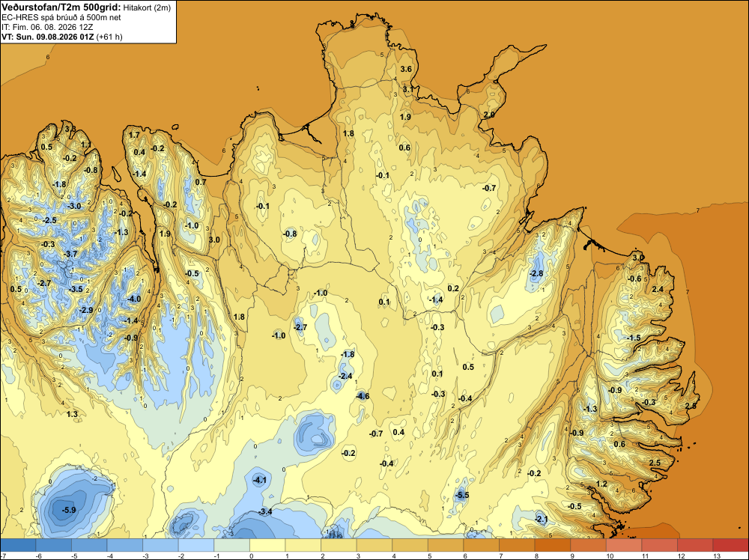Image resolution: width=749 pixels, height=560 pixels.
Task: Click the forecast offset '(+61 h)'
Action: click(109, 37)
